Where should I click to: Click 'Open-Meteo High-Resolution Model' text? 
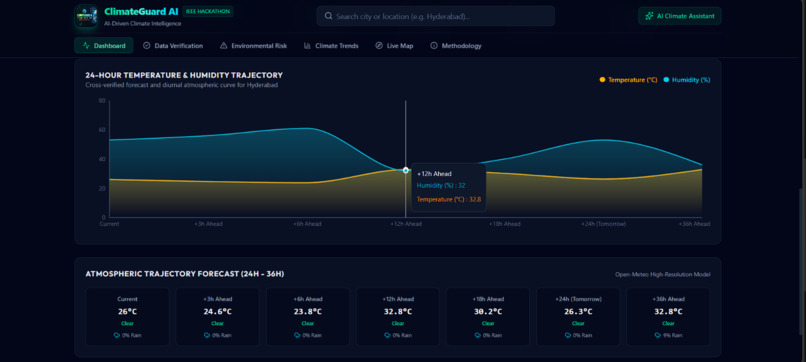point(663,275)
